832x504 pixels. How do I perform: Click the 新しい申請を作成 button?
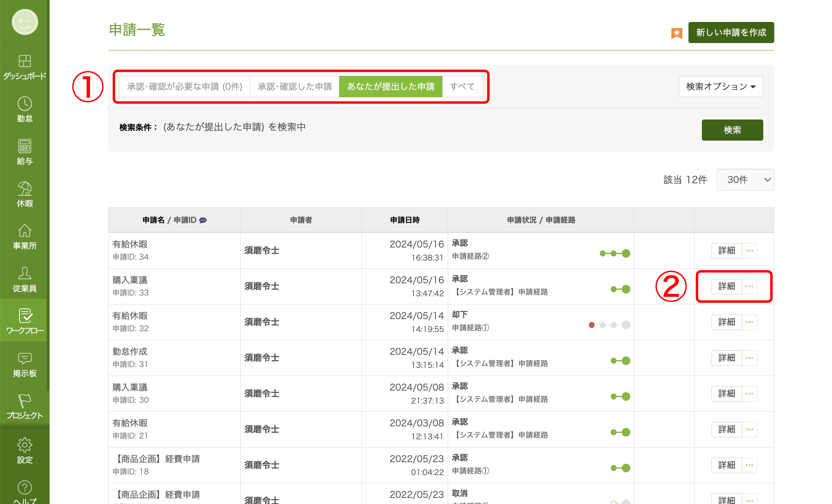point(731,33)
